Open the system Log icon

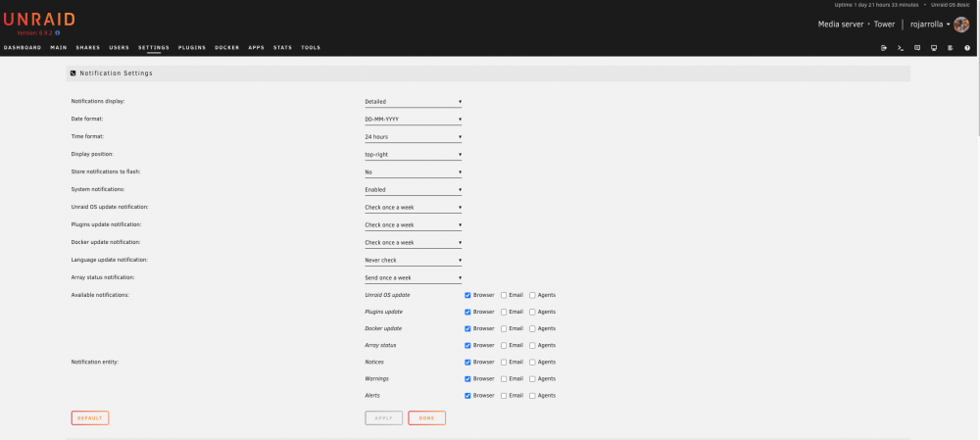pyautogui.click(x=951, y=47)
